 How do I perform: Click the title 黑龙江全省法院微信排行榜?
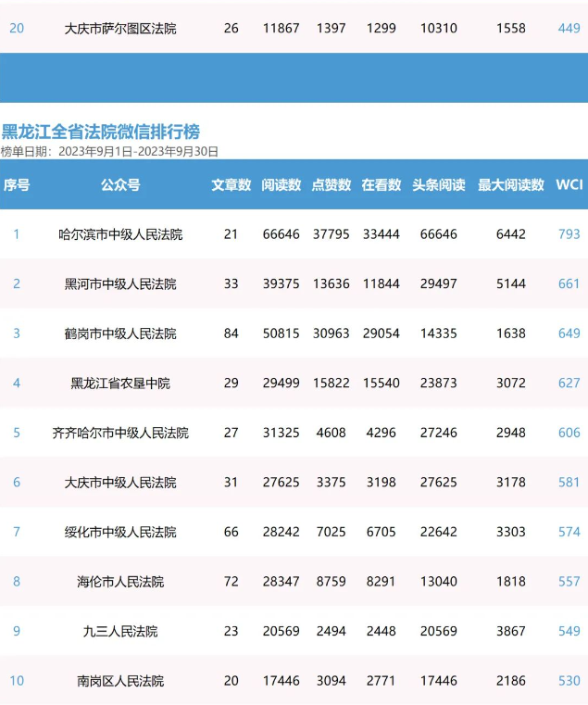(x=101, y=132)
